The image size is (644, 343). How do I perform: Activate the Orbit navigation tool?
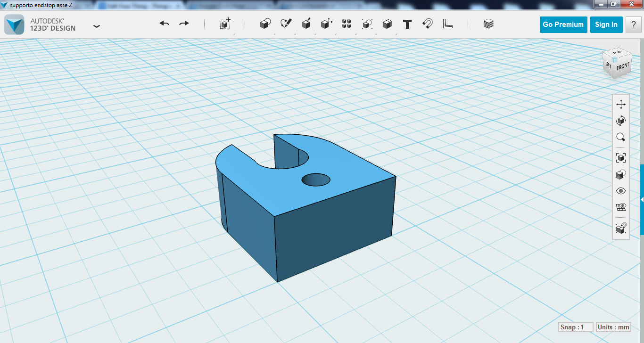(x=621, y=121)
